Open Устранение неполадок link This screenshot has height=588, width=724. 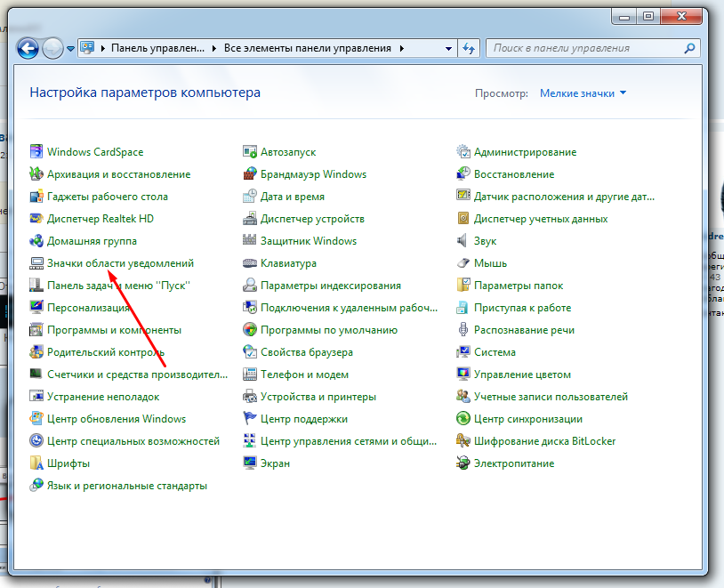coord(103,397)
